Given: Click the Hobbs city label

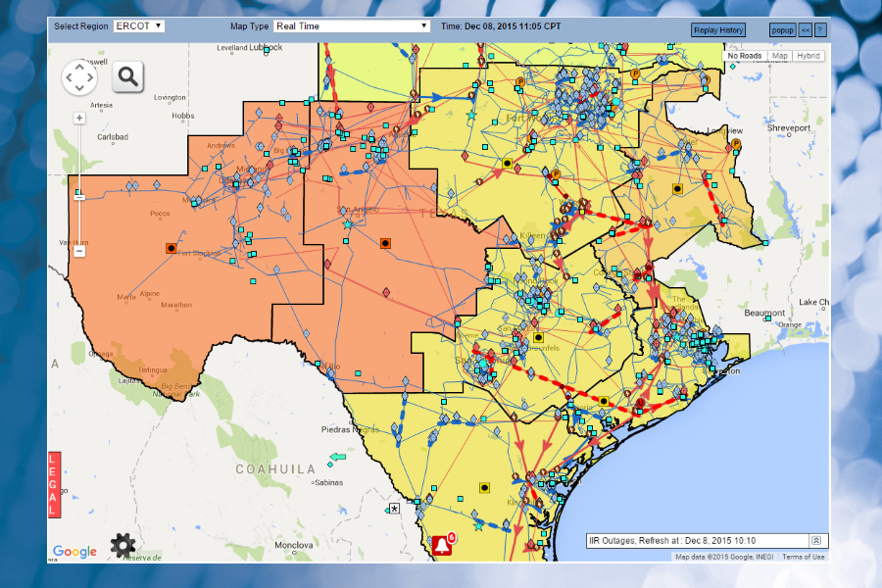Looking at the screenshot, I should 183,116.
